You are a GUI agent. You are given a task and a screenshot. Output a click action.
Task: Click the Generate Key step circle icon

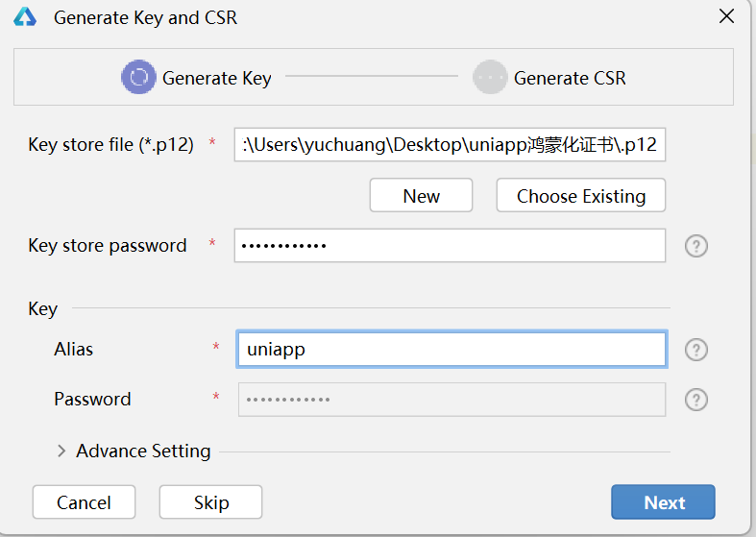138,77
